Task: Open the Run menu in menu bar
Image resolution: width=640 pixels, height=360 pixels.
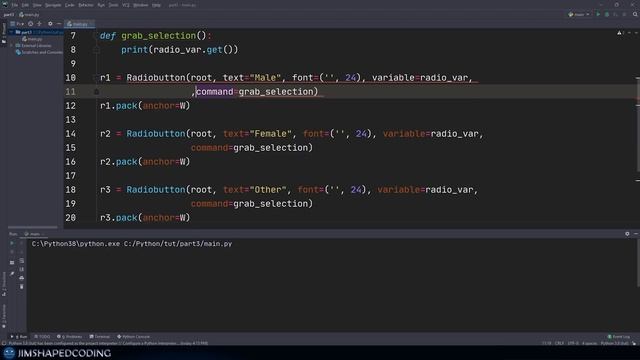Action: coord(101,5)
